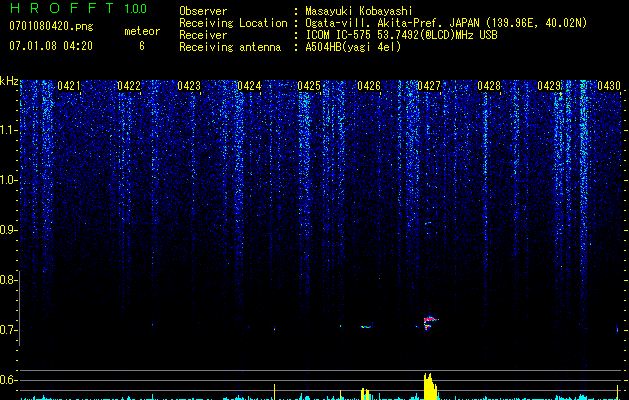This screenshot has height=400, width=629.
Task: Click the 0.9 kHz axis label
Action: 8,230
